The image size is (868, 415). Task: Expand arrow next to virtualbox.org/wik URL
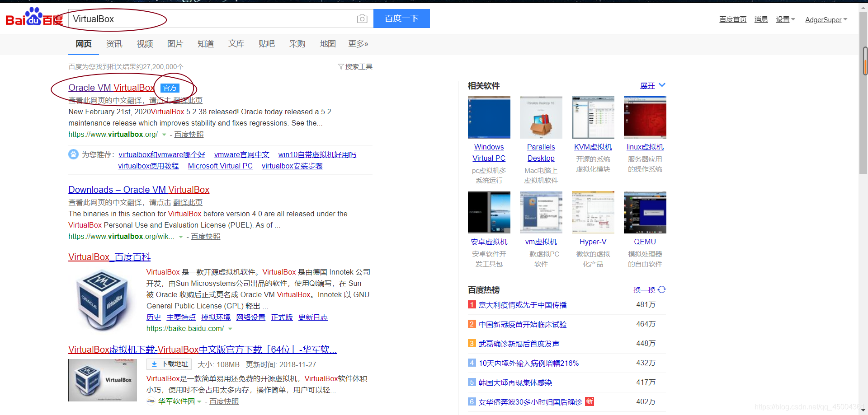[181, 237]
